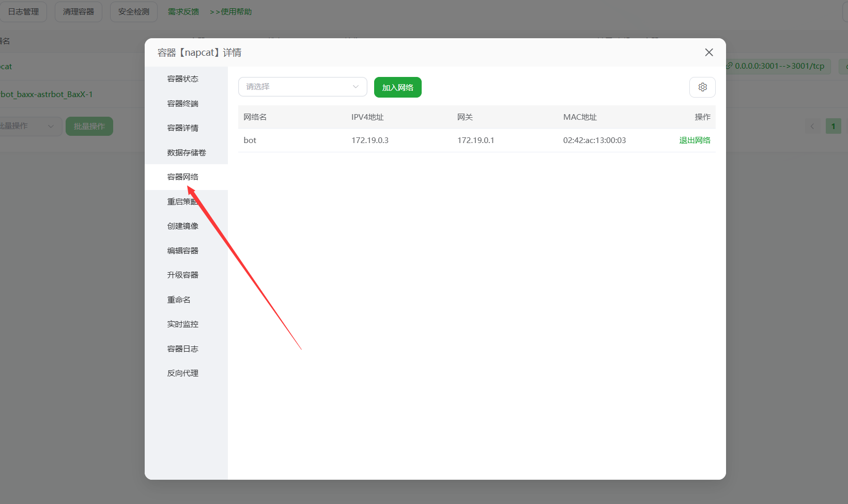
Task: Open the 创建镜像 tab
Action: pyautogui.click(x=182, y=226)
